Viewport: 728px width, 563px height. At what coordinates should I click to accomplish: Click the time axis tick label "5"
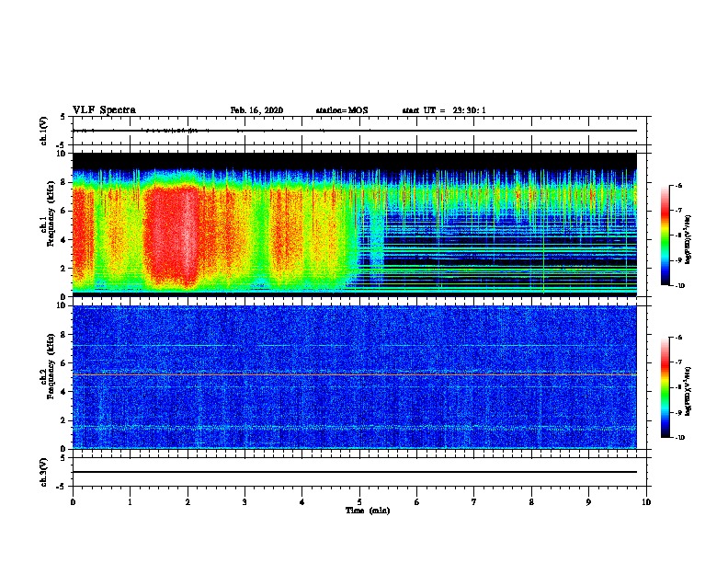pos(359,502)
